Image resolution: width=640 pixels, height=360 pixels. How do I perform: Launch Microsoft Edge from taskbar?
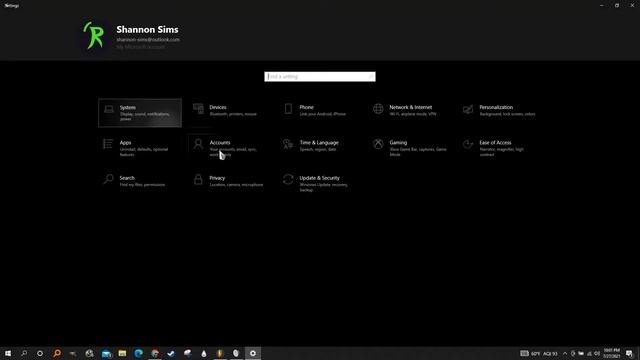click(x=138, y=353)
